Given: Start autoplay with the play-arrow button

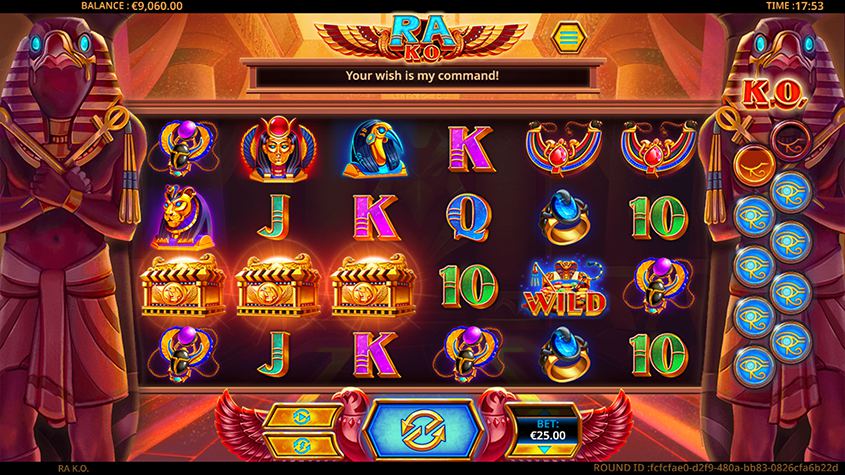Looking at the screenshot, I should pos(302,416).
